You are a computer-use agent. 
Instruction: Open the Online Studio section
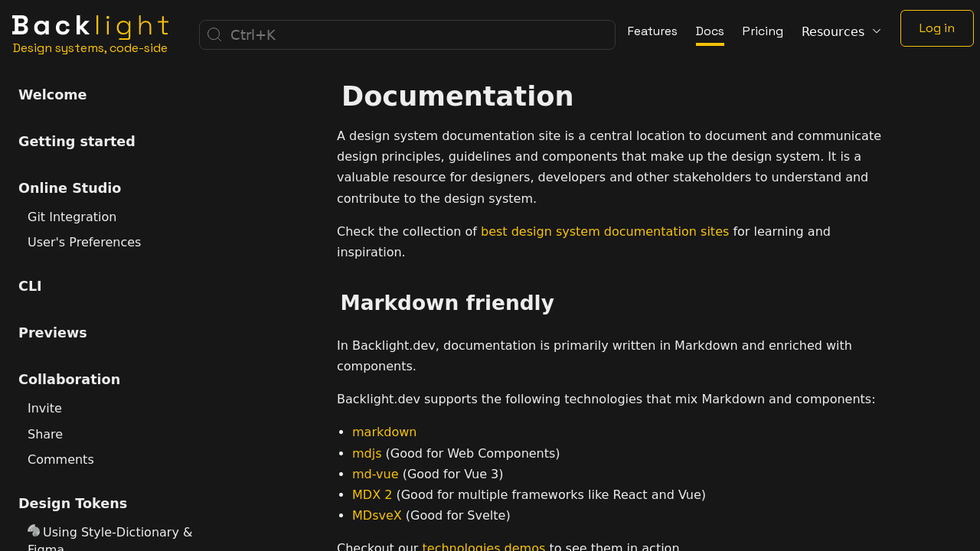coord(70,188)
